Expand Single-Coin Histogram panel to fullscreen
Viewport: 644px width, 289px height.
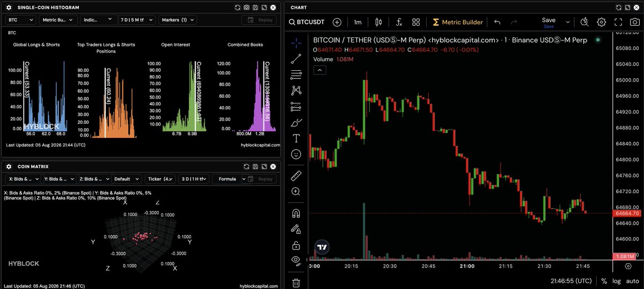[x=264, y=8]
